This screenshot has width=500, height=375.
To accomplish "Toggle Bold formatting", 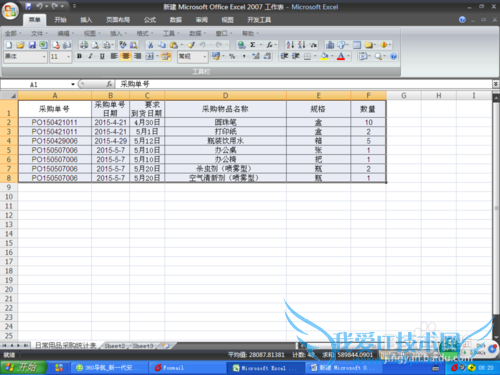I will tap(79, 56).
